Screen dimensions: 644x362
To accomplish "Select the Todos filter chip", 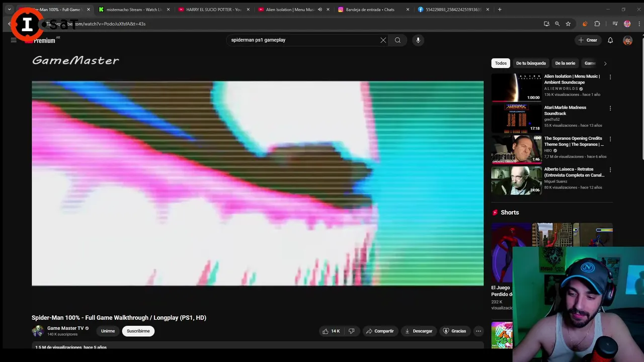I will tap(501, 63).
